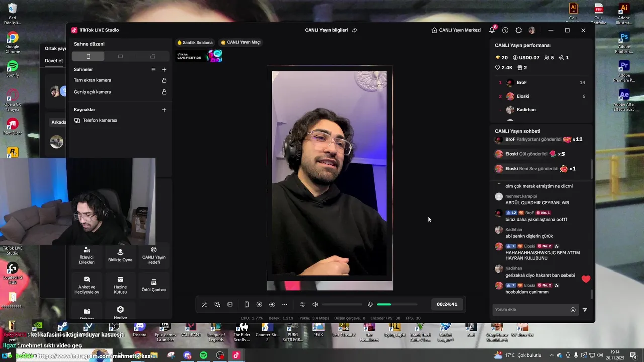Open the CANLI Yayın Hedefi tool
Viewport: 644px width, 362px height.
click(x=154, y=256)
